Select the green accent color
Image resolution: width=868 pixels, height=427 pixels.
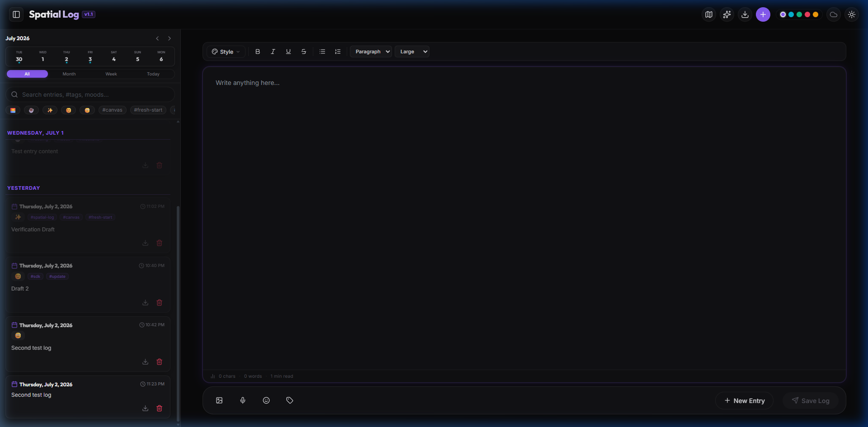pos(799,14)
